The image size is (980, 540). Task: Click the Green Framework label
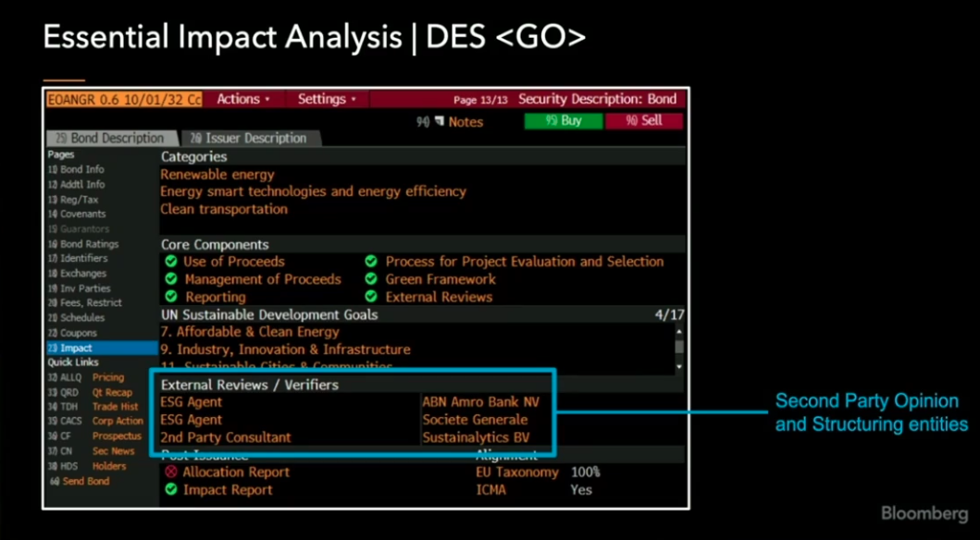[x=440, y=279]
